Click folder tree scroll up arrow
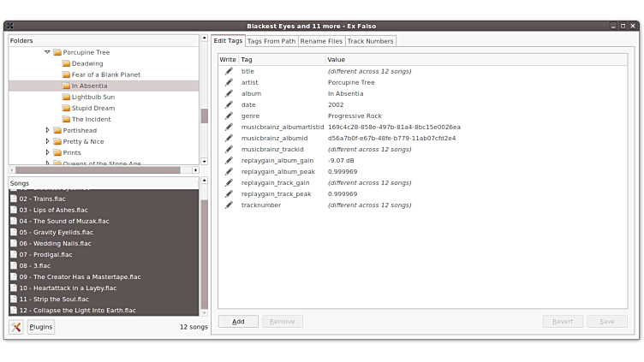Image resolution: width=644 pixels, height=362 pixels. tap(204, 38)
